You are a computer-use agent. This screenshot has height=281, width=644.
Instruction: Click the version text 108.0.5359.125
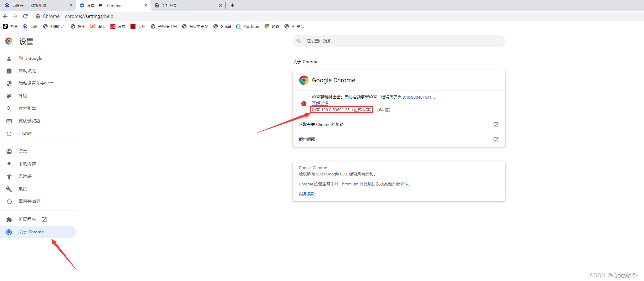point(335,110)
